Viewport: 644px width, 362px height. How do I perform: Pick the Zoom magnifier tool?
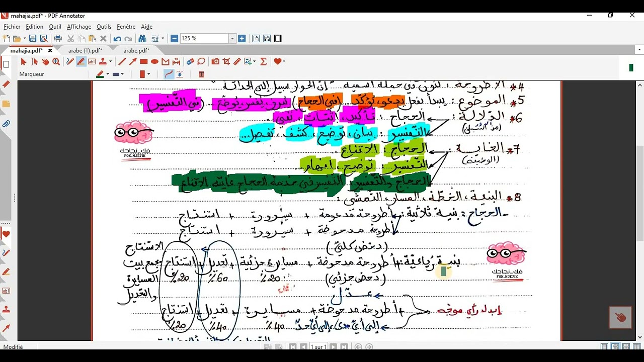tap(56, 61)
